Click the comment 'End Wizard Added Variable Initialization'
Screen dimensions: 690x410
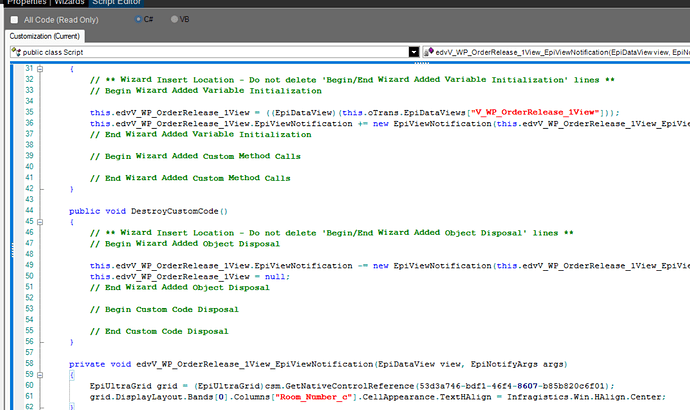tap(201, 134)
